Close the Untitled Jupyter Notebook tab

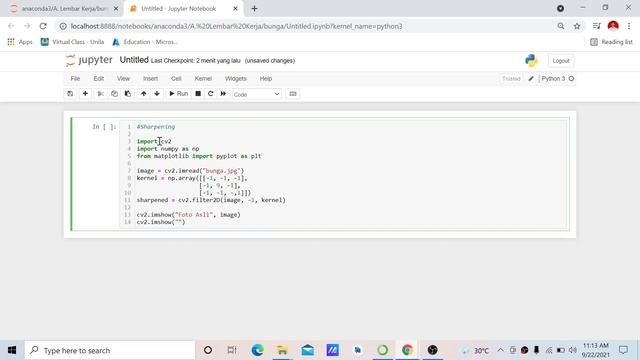pyautogui.click(x=235, y=9)
